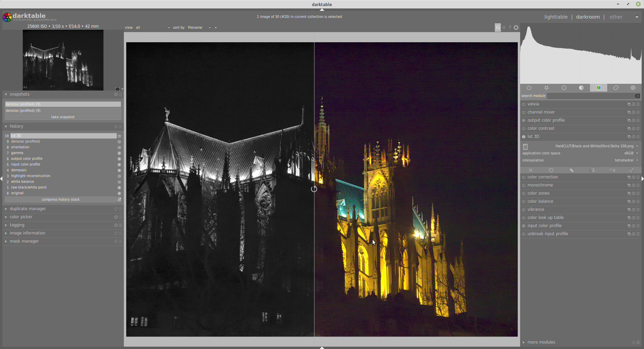The height and width of the screenshot is (349, 644).
Task: Toggle star overlays on thumbnails
Action: pos(504,28)
